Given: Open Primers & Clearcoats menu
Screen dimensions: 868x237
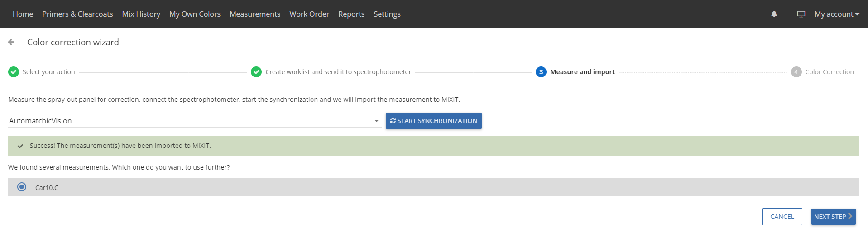Looking at the screenshot, I should [77, 14].
